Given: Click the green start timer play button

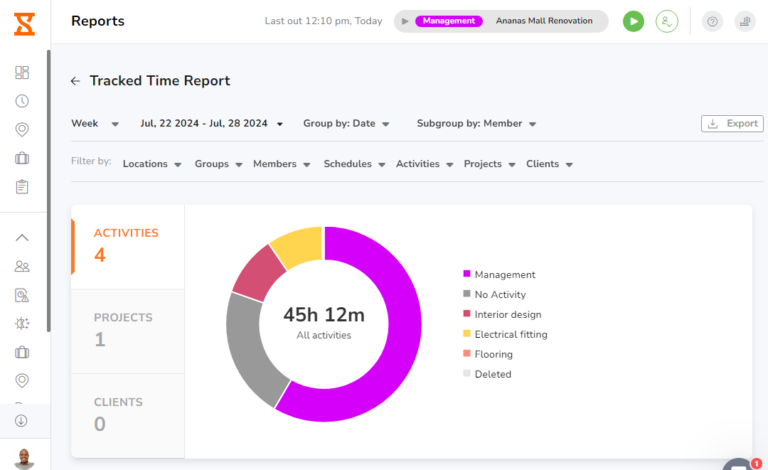Looking at the screenshot, I should 633,21.
